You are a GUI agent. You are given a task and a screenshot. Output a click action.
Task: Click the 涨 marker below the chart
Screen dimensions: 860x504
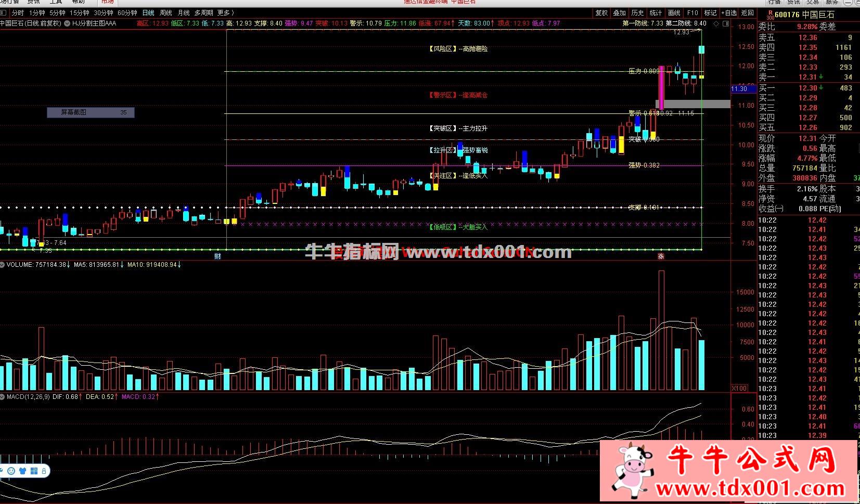[661, 256]
